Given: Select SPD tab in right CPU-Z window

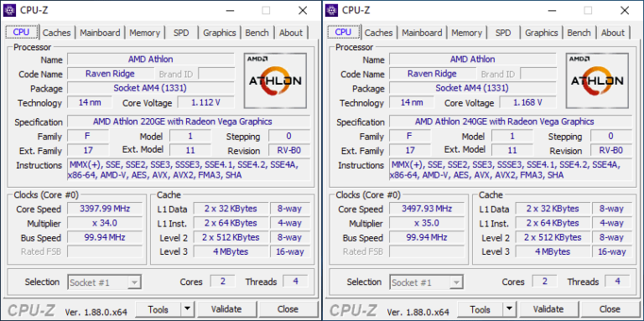Looking at the screenshot, I should 503,33.
